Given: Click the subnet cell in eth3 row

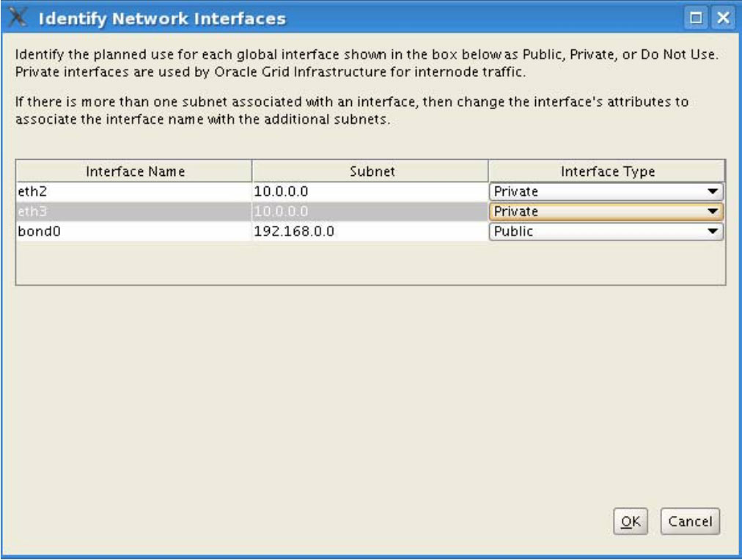Looking at the screenshot, I should coord(370,212).
